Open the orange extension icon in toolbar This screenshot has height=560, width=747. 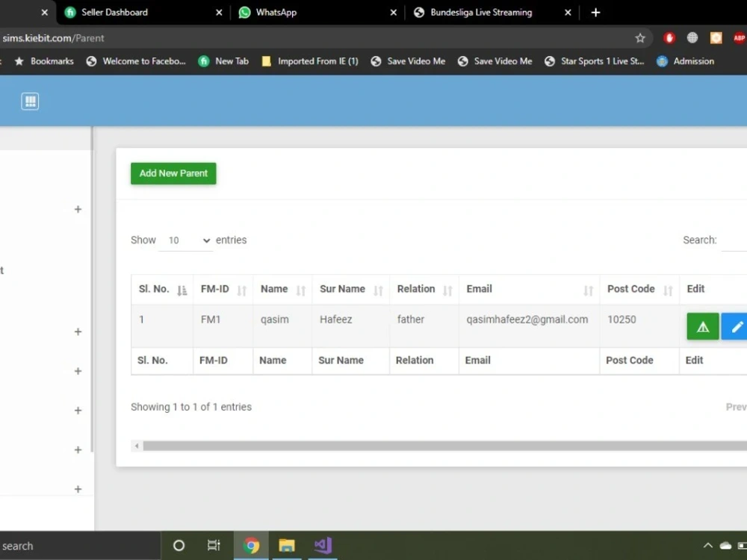pyautogui.click(x=716, y=38)
